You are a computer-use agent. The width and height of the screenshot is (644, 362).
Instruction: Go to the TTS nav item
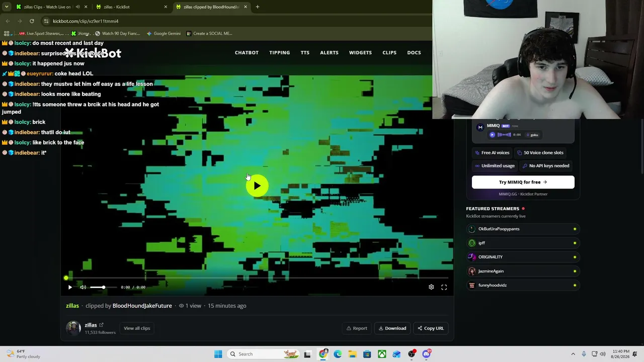point(305,52)
